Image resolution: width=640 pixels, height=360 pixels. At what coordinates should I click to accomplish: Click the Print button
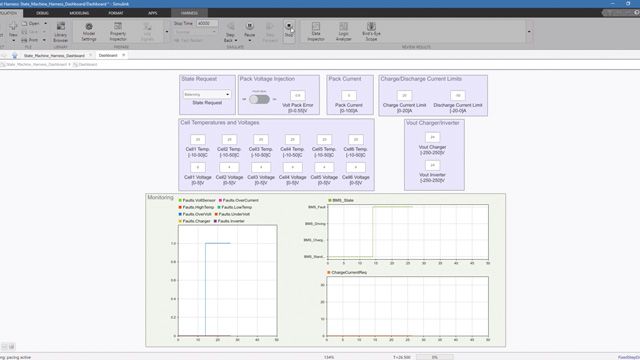pyautogui.click(x=30, y=40)
